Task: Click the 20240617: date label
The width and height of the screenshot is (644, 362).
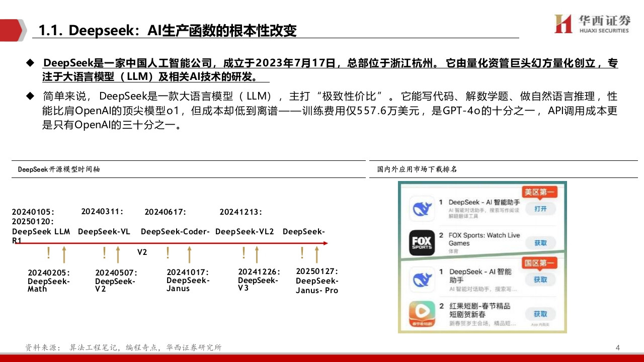Action: pos(166,212)
